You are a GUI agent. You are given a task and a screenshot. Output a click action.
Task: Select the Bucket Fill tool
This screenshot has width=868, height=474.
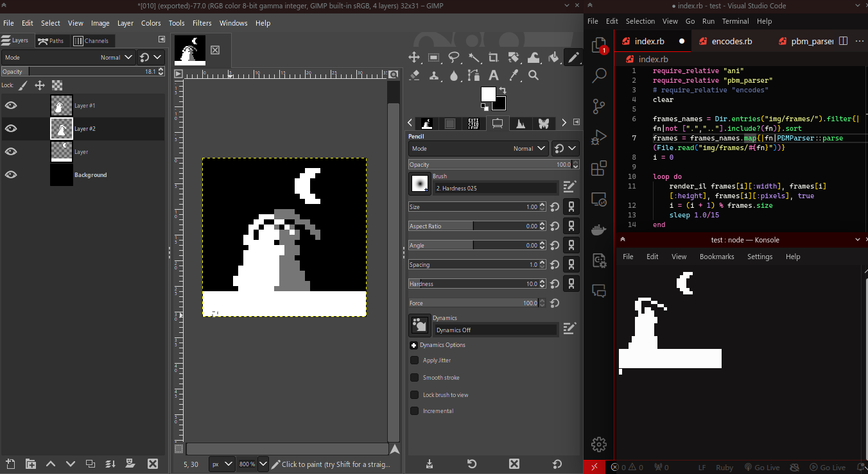[553, 58]
